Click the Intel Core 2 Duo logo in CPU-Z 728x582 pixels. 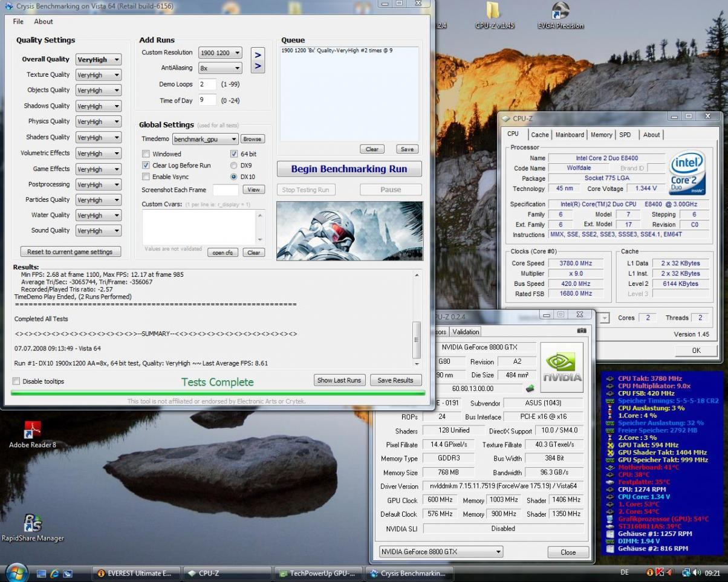687,174
